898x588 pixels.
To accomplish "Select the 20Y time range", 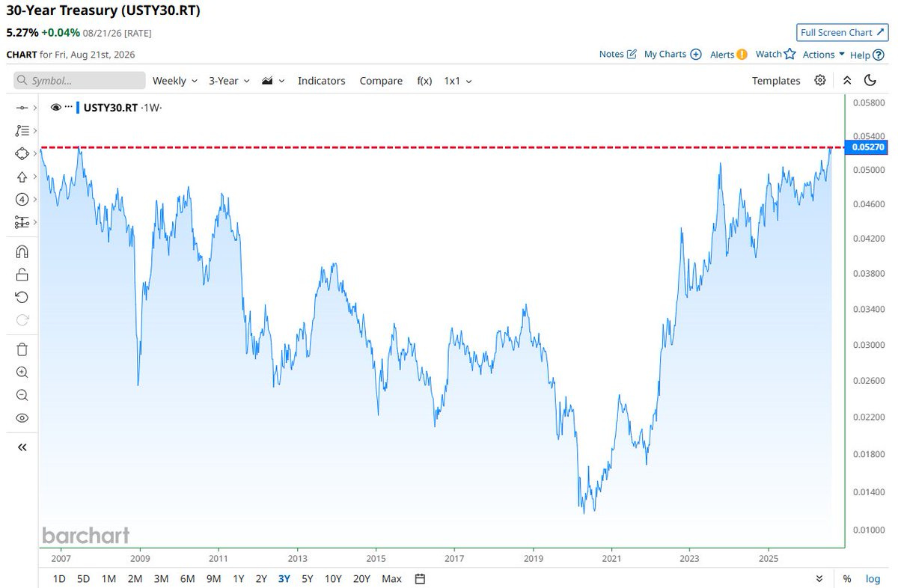I will 361,578.
